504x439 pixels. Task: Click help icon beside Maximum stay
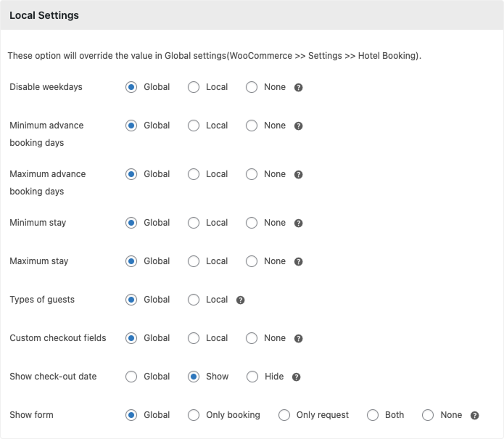coord(298,262)
